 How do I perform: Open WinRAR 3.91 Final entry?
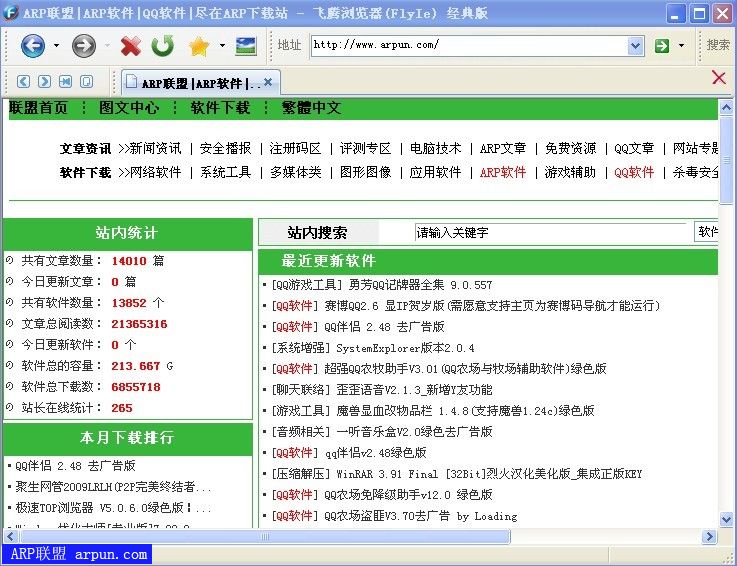click(x=489, y=474)
